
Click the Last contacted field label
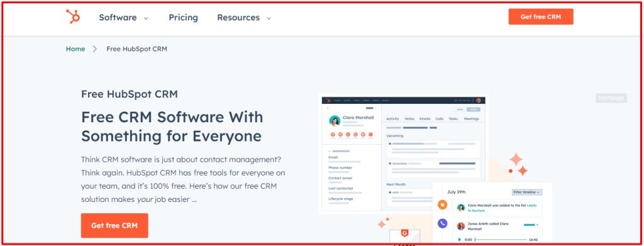pyautogui.click(x=340, y=189)
